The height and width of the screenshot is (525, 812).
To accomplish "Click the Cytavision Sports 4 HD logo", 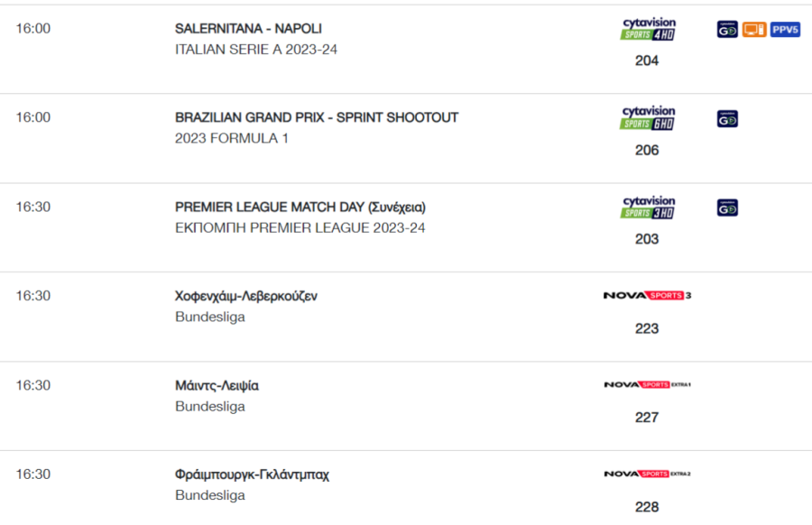I will pos(648,29).
